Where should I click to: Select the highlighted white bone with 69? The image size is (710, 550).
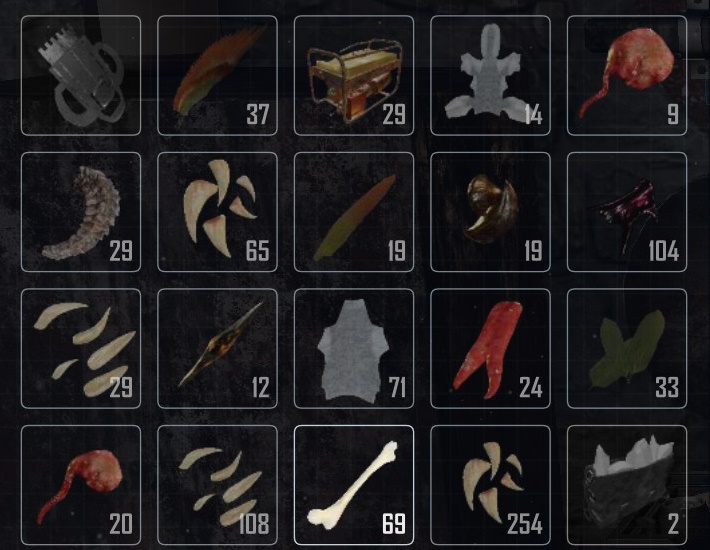(x=354, y=485)
